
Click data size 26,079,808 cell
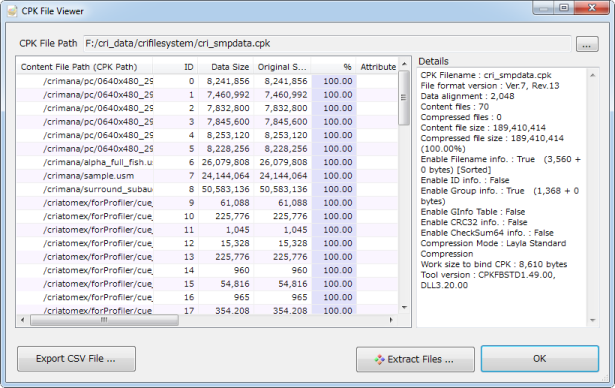click(226, 162)
